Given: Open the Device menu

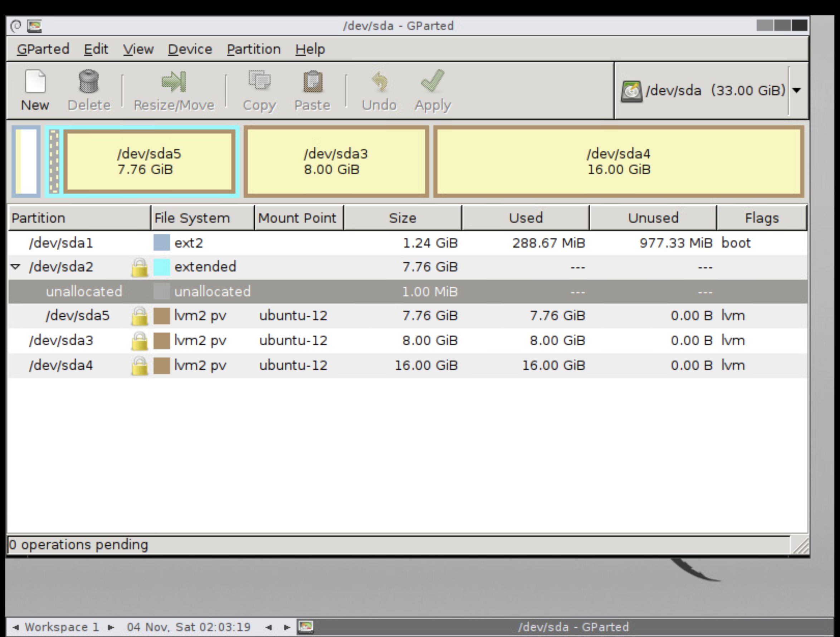Looking at the screenshot, I should 190,49.
